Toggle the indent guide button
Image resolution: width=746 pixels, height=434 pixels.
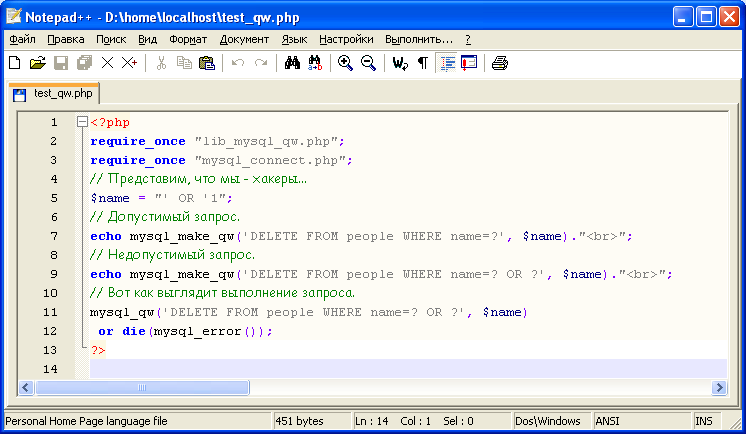pyautogui.click(x=446, y=63)
